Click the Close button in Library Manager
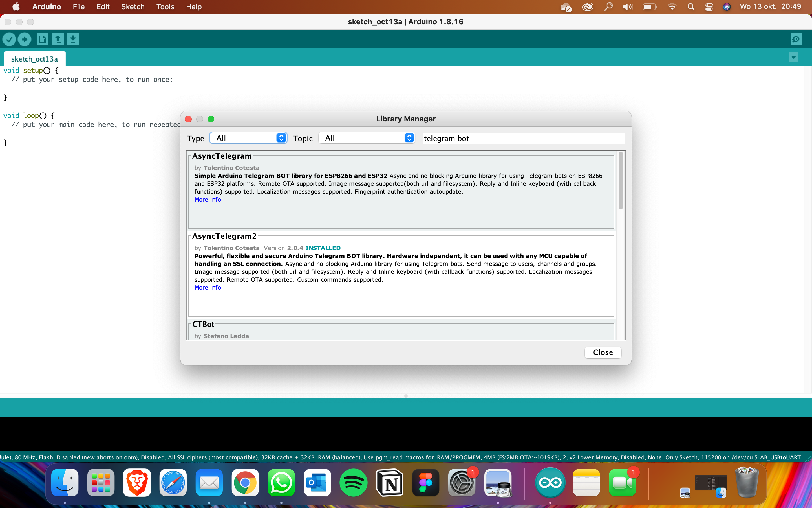The image size is (812, 508). point(603,352)
